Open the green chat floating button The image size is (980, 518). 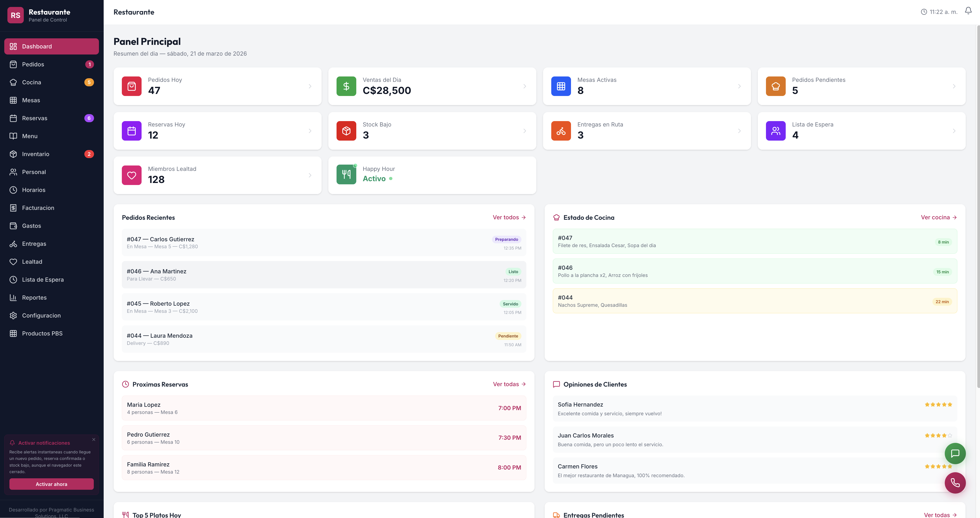click(x=955, y=453)
